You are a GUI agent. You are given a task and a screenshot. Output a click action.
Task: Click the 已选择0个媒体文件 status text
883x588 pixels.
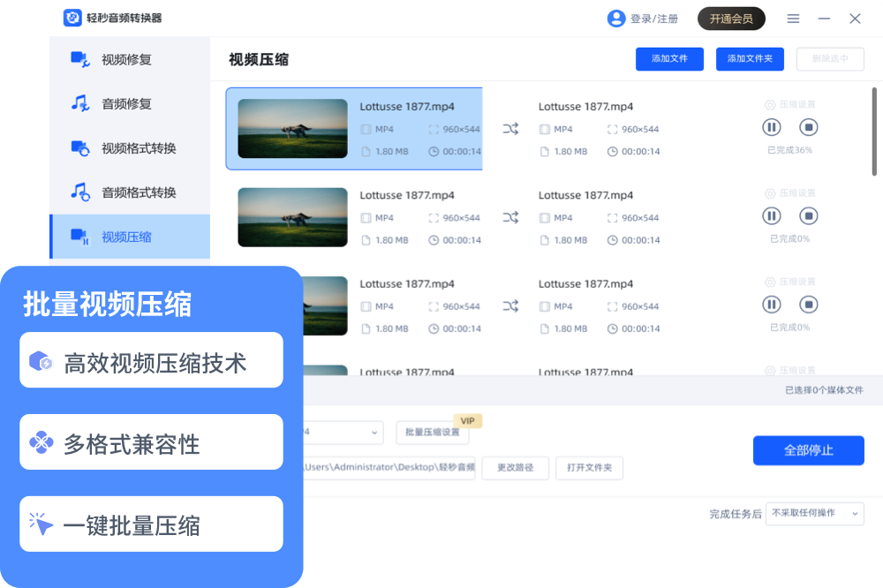point(824,390)
